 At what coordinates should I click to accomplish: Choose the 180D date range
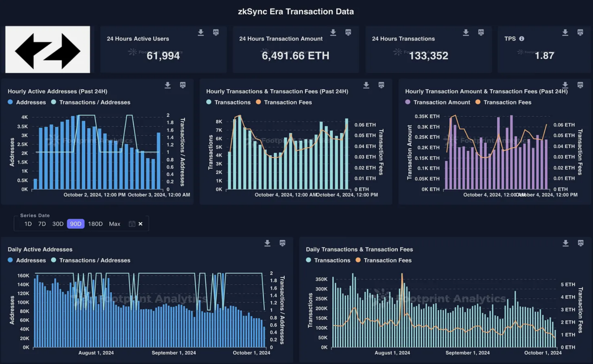[x=95, y=224]
